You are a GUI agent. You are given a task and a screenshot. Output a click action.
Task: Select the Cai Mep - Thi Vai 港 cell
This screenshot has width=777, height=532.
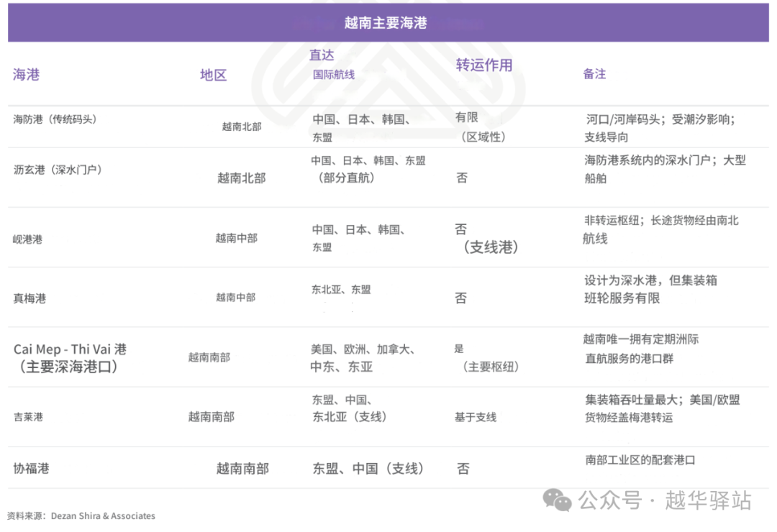[x=70, y=357]
